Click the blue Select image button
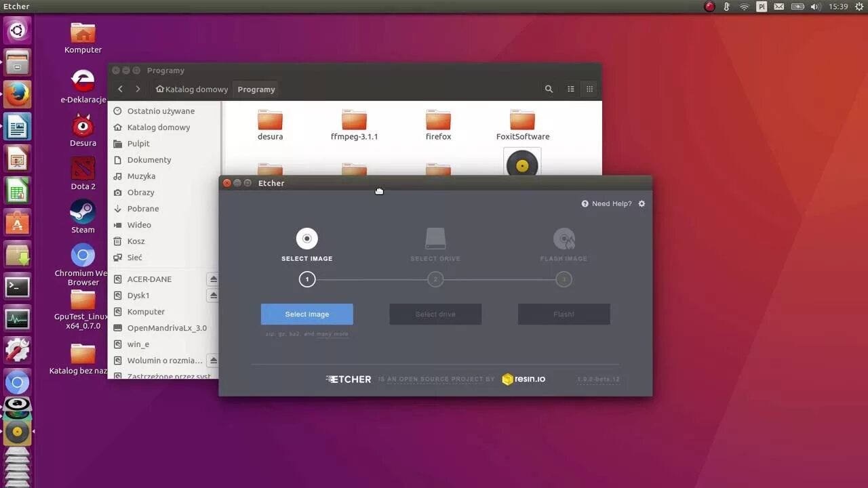This screenshot has width=868, height=488. (x=307, y=314)
